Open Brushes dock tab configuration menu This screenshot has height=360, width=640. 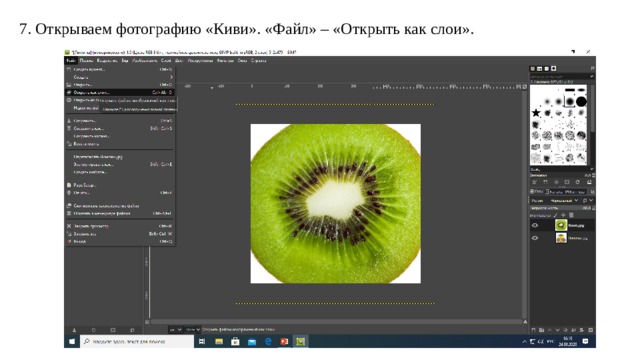pos(592,69)
